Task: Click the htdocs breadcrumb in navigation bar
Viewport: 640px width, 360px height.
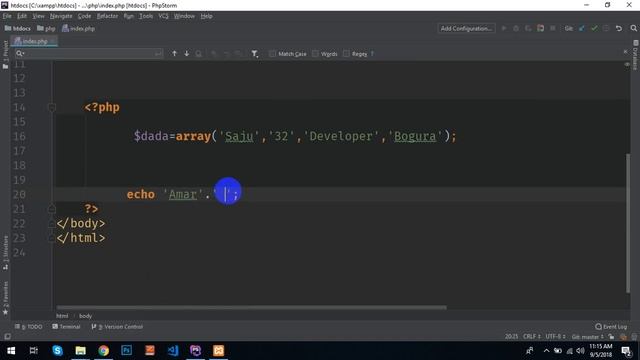Action: (x=18, y=28)
